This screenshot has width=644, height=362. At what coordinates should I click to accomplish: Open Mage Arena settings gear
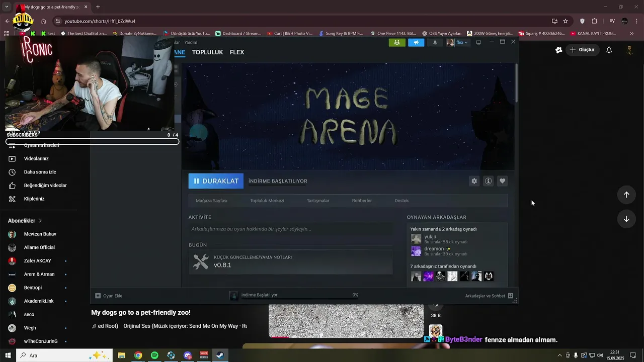474,181
